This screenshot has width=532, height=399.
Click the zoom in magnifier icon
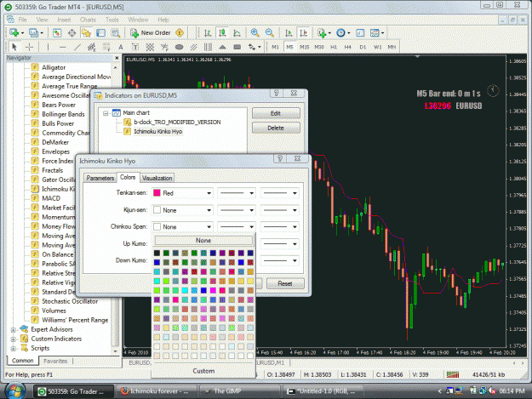coord(255,33)
